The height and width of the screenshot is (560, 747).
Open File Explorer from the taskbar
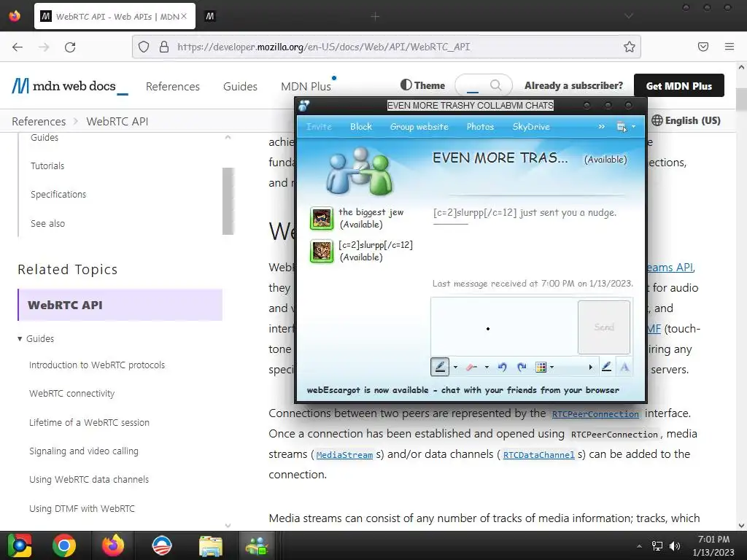coord(210,545)
